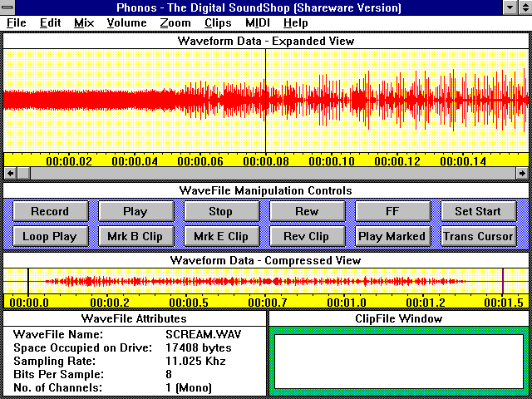Click the expanded view scrollbar thumb
Image resolution: width=532 pixels, height=399 pixels.
click(x=23, y=173)
